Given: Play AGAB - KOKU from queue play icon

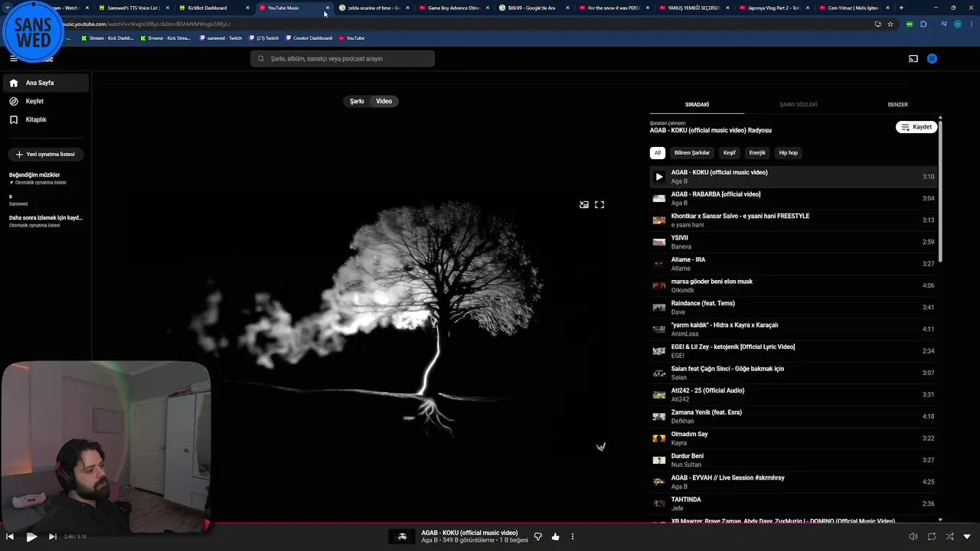Looking at the screenshot, I should 659,177.
